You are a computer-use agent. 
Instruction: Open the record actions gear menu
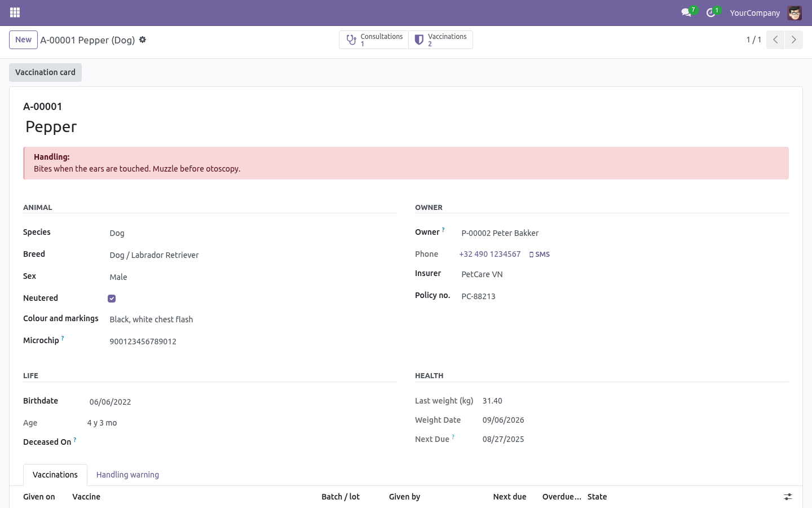tap(143, 40)
